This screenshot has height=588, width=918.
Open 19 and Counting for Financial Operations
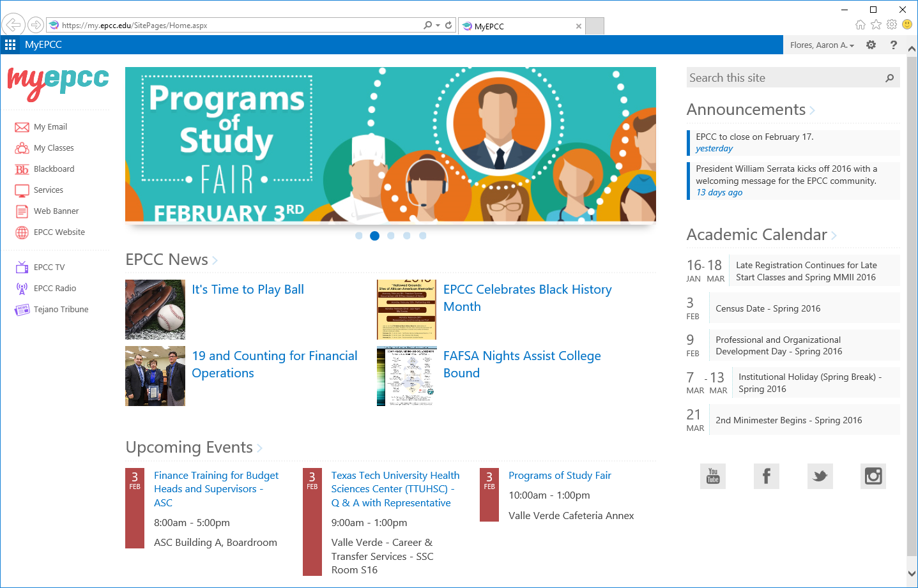point(275,365)
